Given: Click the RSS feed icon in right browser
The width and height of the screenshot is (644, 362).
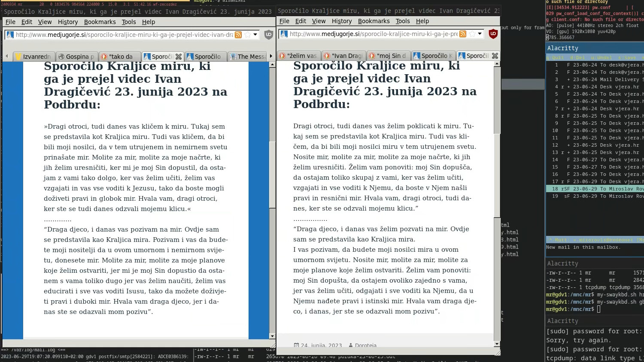Looking at the screenshot, I should tap(463, 34).
